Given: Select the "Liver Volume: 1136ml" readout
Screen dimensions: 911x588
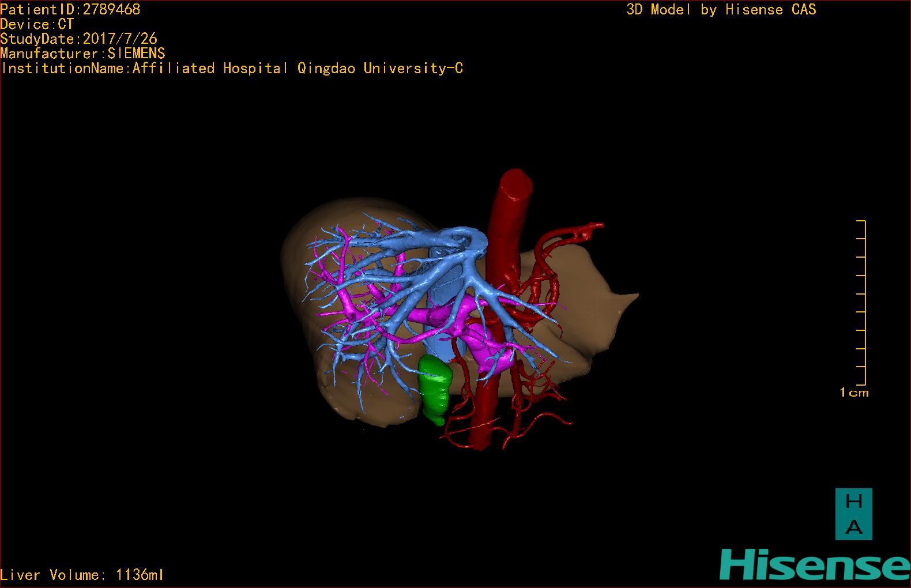Looking at the screenshot, I should pos(82,575).
